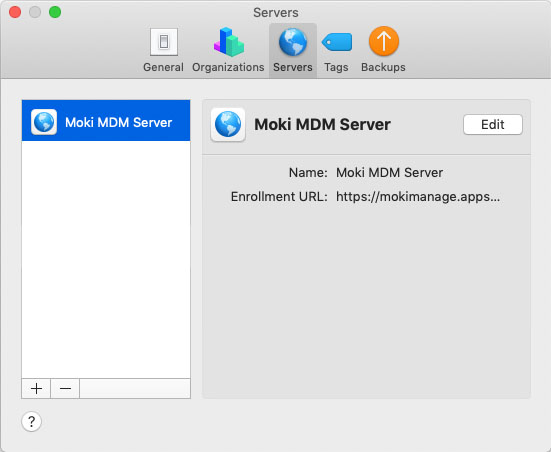Open the Tags blue tag icon
This screenshot has width=551, height=452.
click(337, 42)
